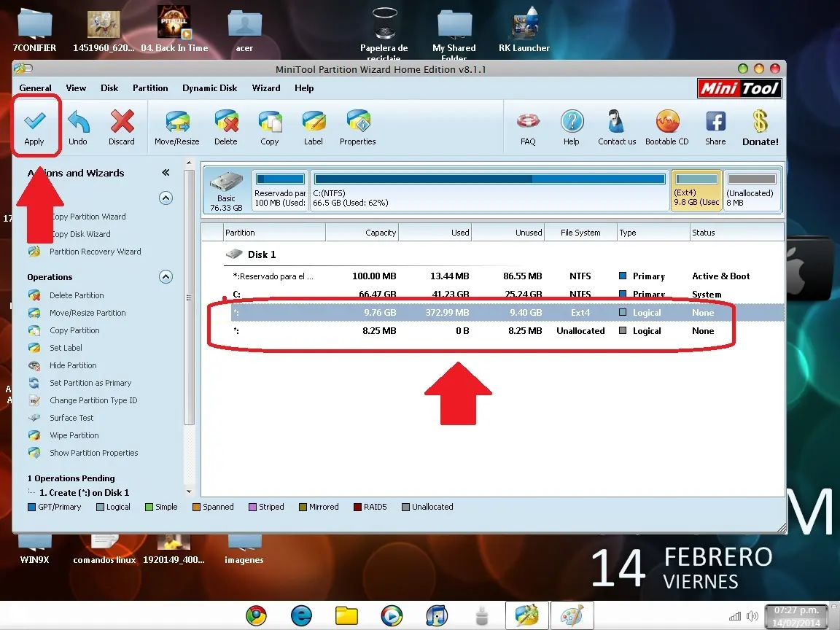This screenshot has width=840, height=630.
Task: Click the Partition column header
Action: point(274,233)
